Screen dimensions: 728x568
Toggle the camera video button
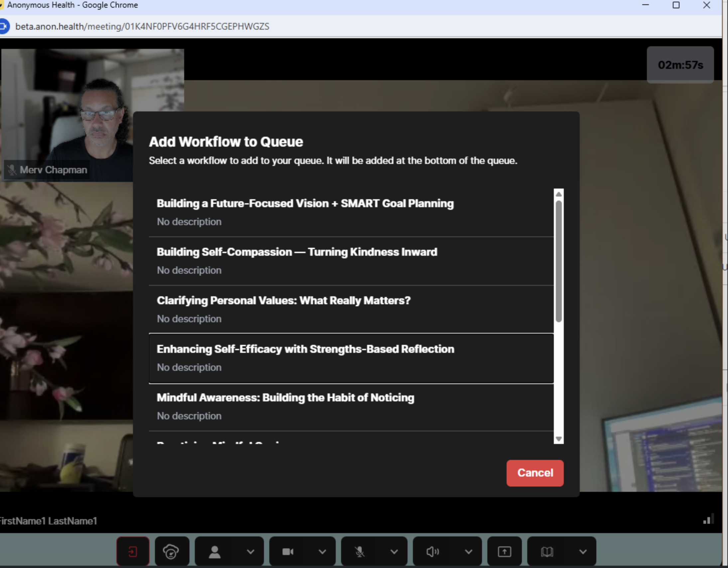coord(288,552)
